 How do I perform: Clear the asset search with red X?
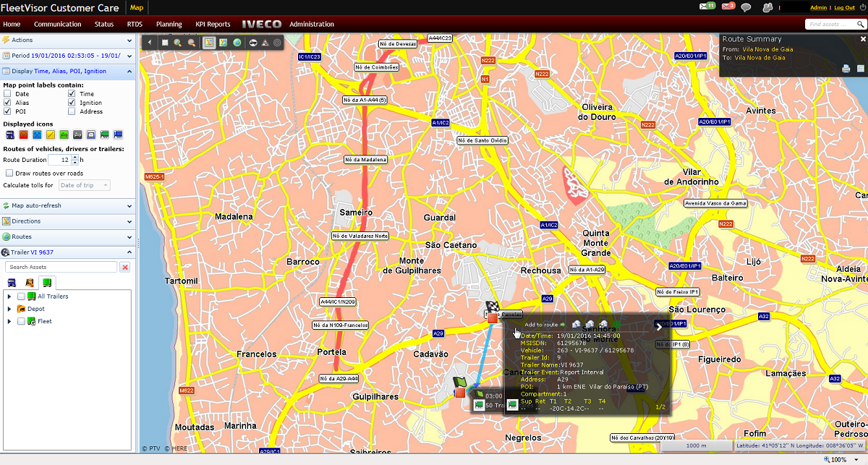point(124,268)
